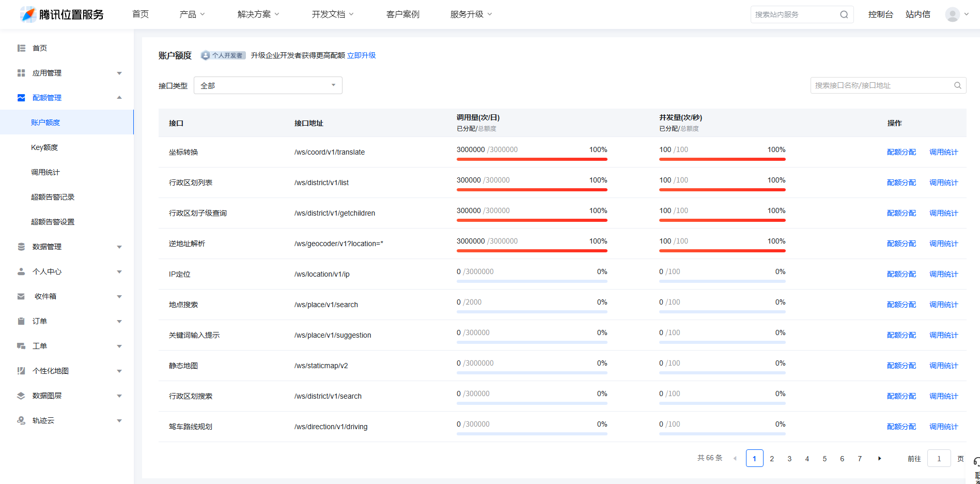This screenshot has height=484, width=980.
Task: Open the 接口类型 全部 dropdown
Action: click(268, 85)
